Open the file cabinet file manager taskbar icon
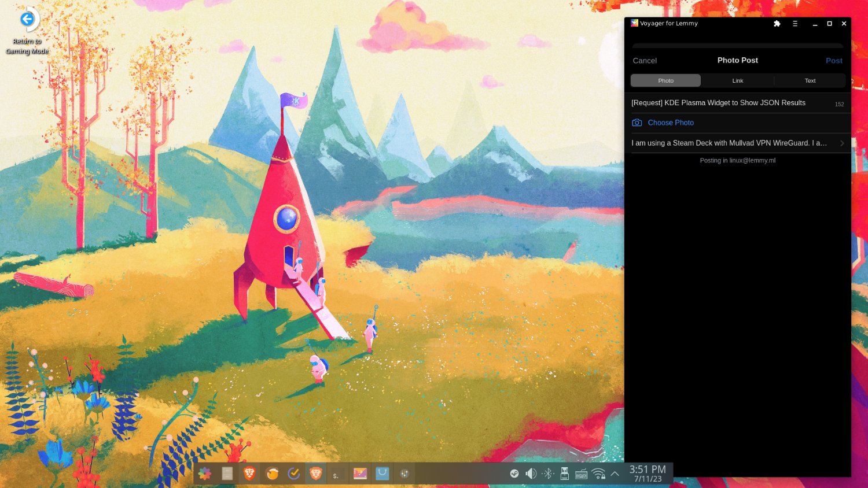The height and width of the screenshot is (488, 868). pyautogui.click(x=227, y=474)
